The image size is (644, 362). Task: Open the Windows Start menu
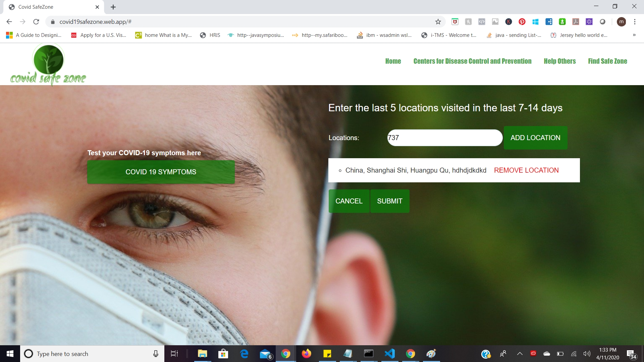10,354
